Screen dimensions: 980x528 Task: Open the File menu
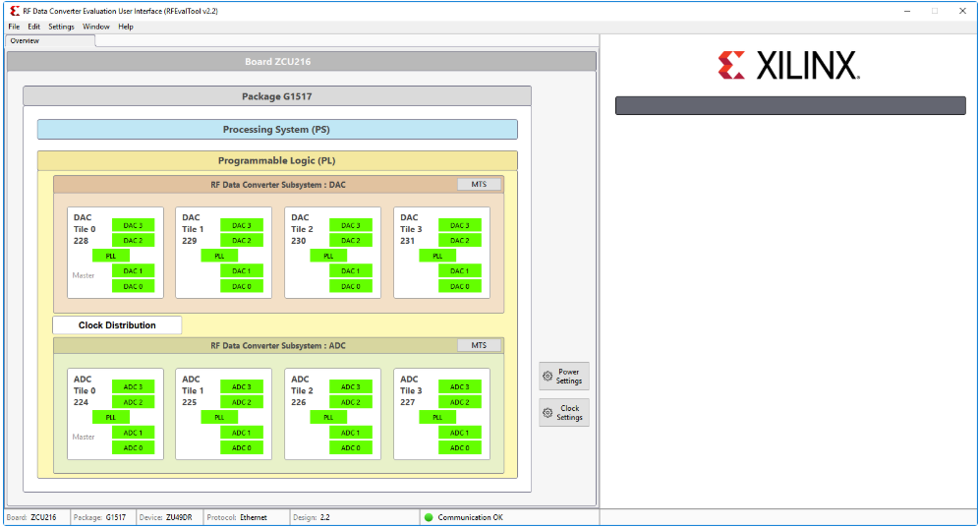click(x=14, y=27)
